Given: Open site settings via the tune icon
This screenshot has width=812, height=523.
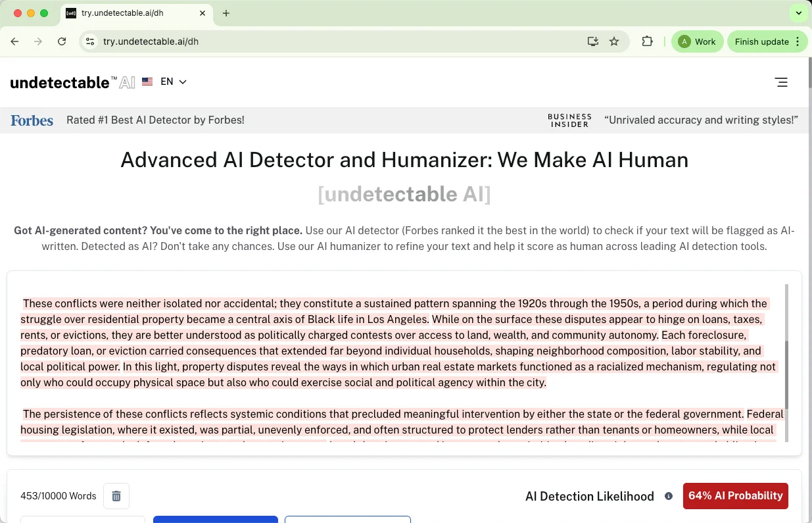Looking at the screenshot, I should pos(89,41).
